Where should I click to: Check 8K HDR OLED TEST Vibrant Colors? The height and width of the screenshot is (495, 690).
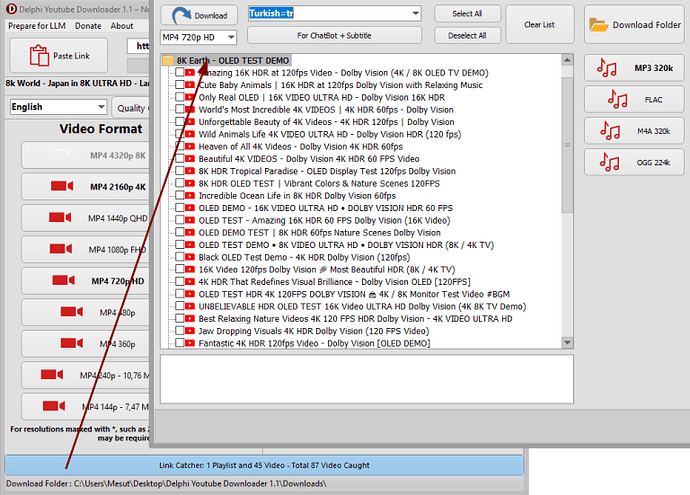(x=180, y=183)
